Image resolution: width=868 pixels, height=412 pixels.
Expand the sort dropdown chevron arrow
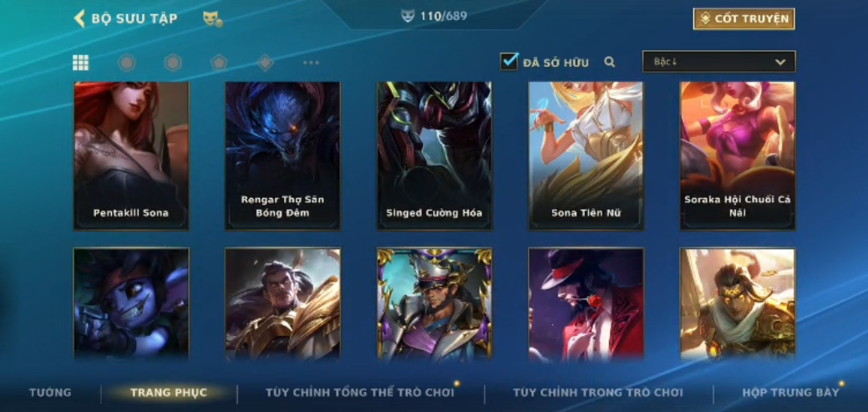click(780, 62)
